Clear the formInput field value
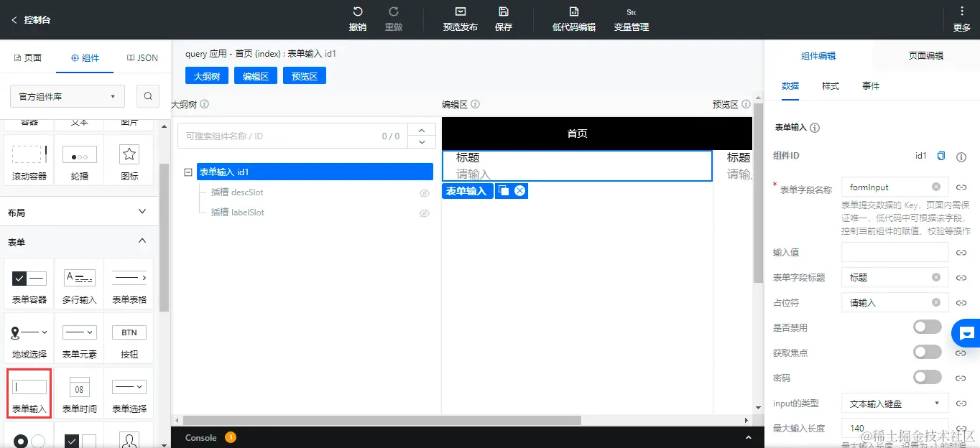 936,187
